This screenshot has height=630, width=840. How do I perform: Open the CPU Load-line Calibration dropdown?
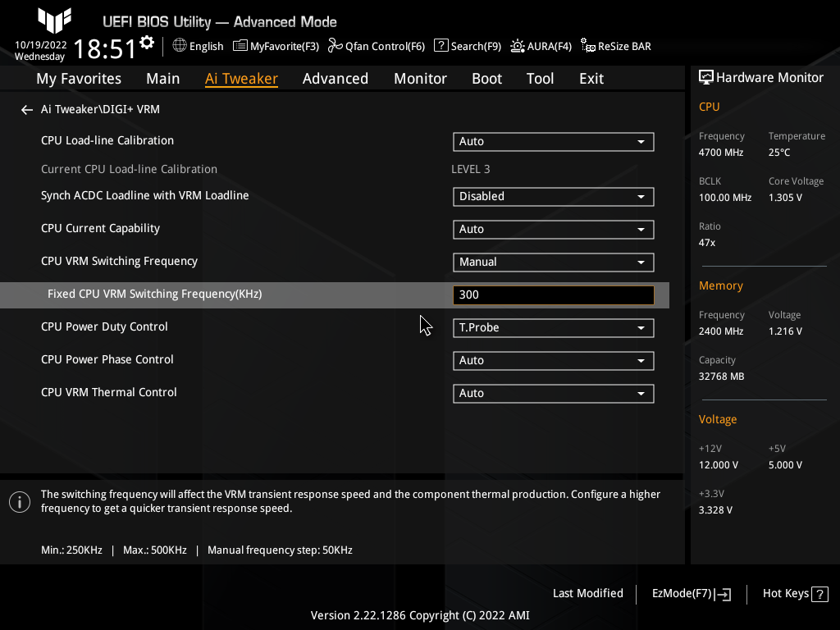(x=553, y=141)
